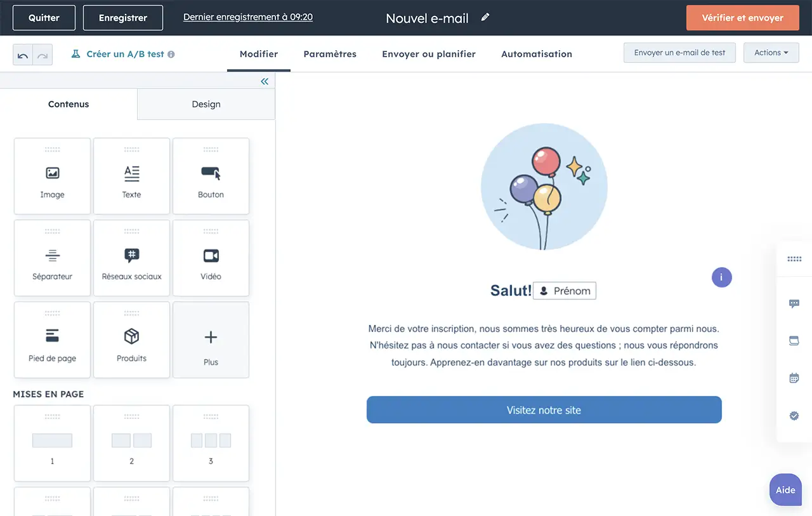Viewport: 812px width, 516px height.
Task: Select the Réseaux sociaux block
Action: point(131,258)
